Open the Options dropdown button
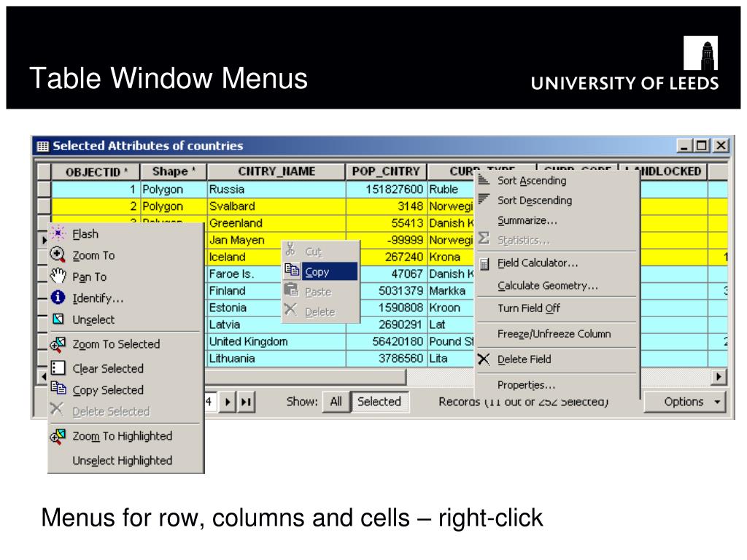The image size is (747, 560). (x=684, y=402)
